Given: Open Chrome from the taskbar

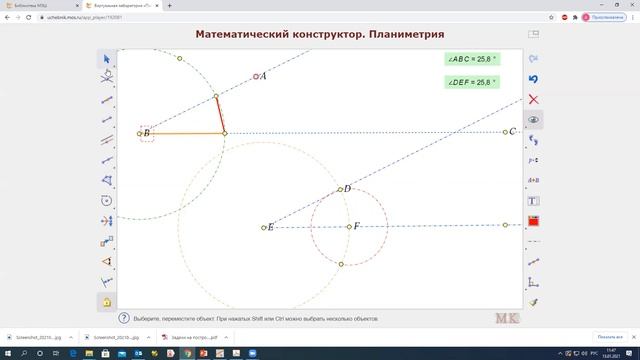Looking at the screenshot, I should coord(187,353).
